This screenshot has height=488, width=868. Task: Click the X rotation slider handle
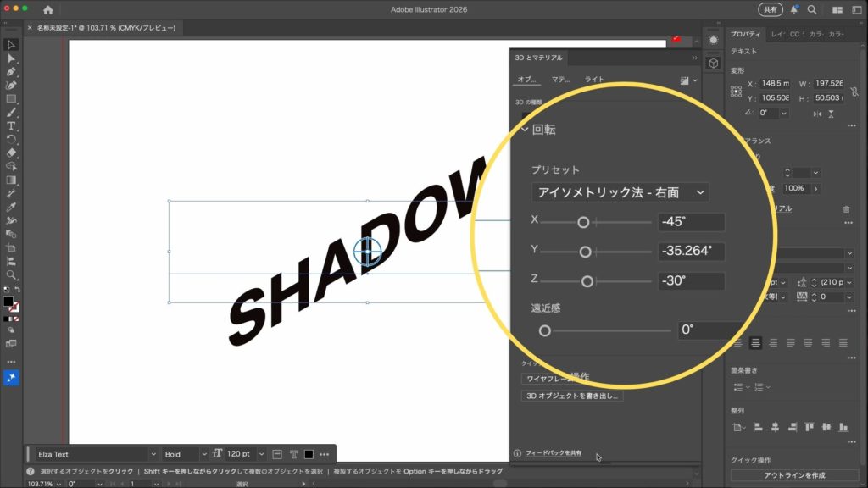tap(583, 222)
